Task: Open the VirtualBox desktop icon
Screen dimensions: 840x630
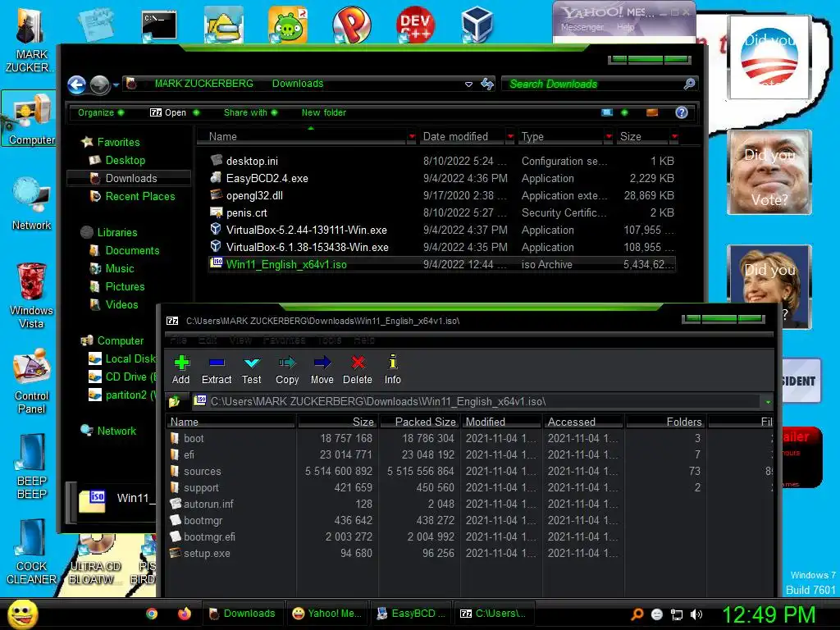Action: [x=477, y=25]
